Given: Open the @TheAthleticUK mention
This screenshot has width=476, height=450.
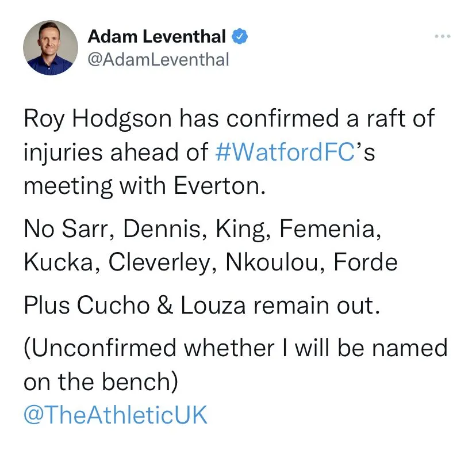Looking at the screenshot, I should 115,415.
